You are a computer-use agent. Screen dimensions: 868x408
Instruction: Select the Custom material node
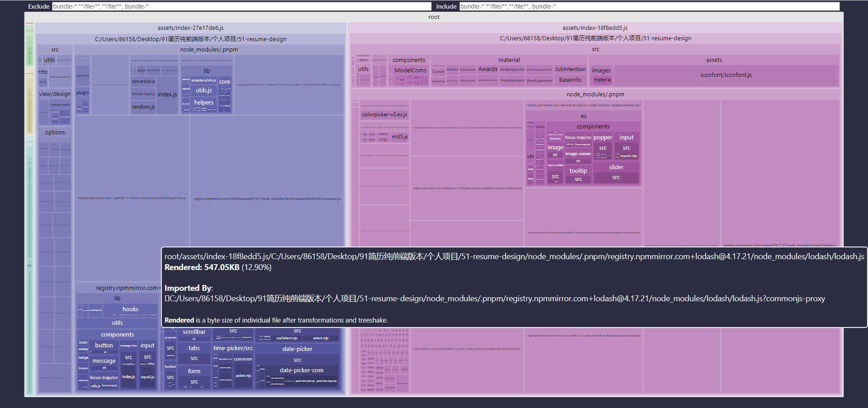click(x=438, y=71)
